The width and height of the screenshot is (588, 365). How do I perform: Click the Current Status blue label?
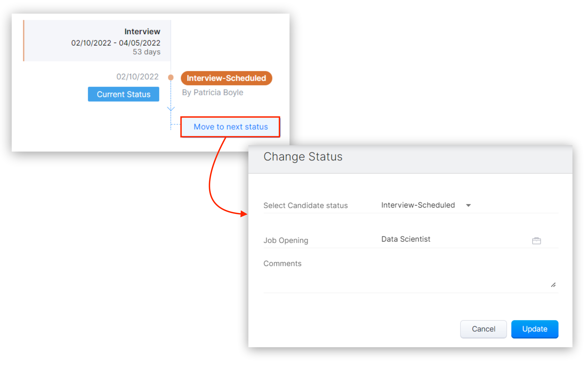[x=123, y=94]
